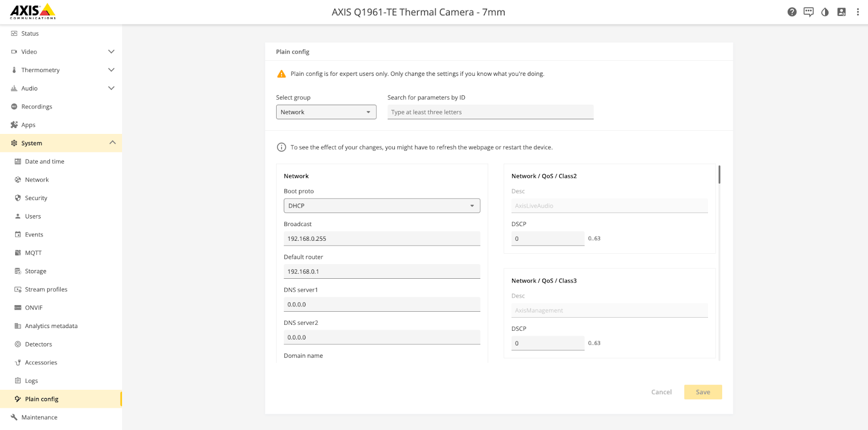Open the feedback speech bubble icon
The image size is (868, 430).
(808, 12)
